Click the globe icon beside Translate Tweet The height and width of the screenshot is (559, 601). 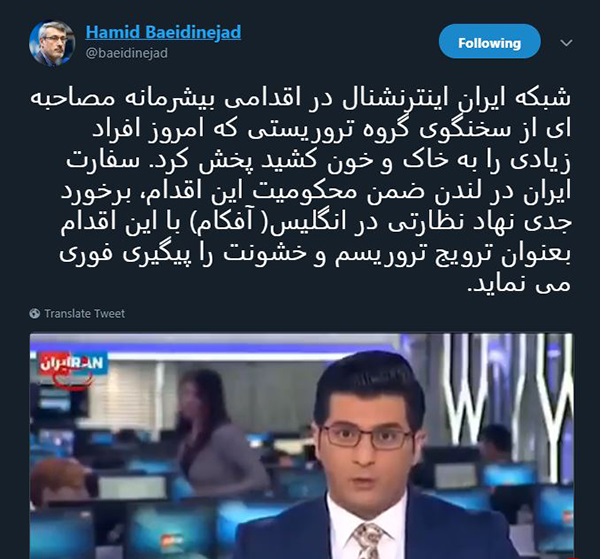34,314
